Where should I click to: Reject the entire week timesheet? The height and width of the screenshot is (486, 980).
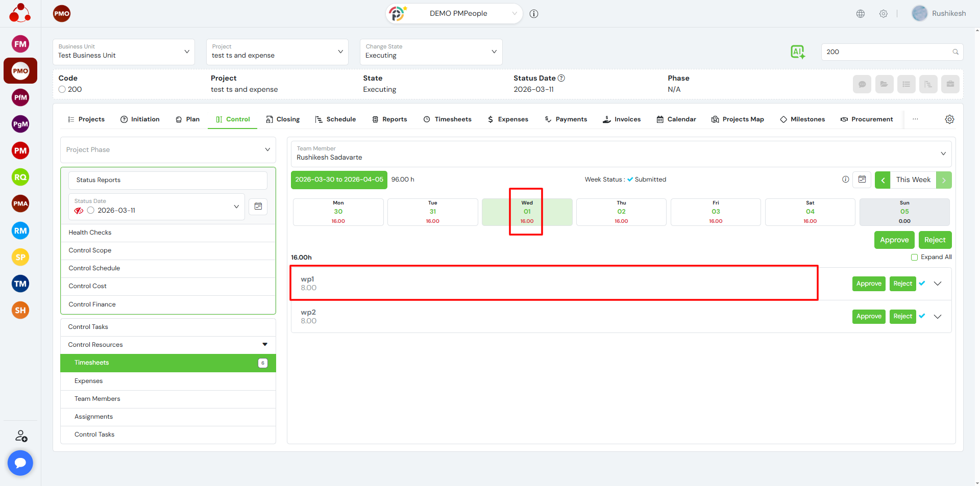pos(935,240)
